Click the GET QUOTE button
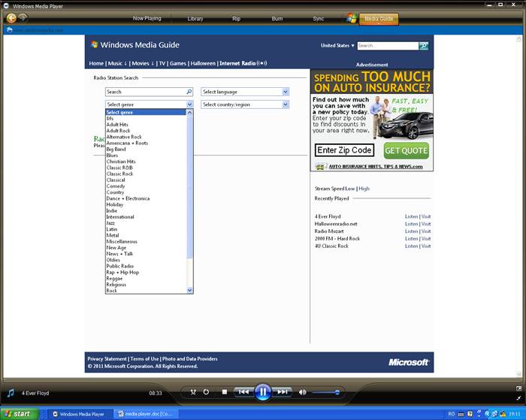 click(x=407, y=150)
